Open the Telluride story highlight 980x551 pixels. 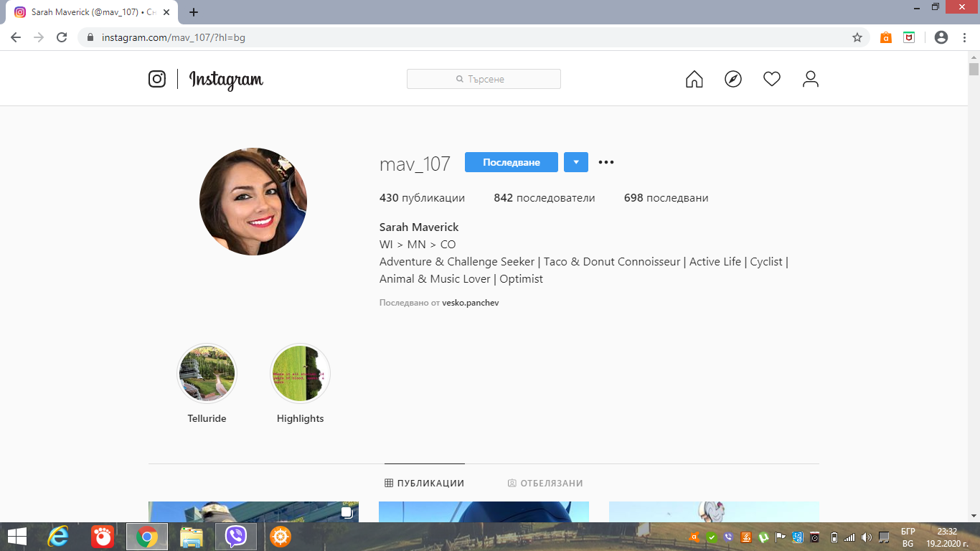207,373
